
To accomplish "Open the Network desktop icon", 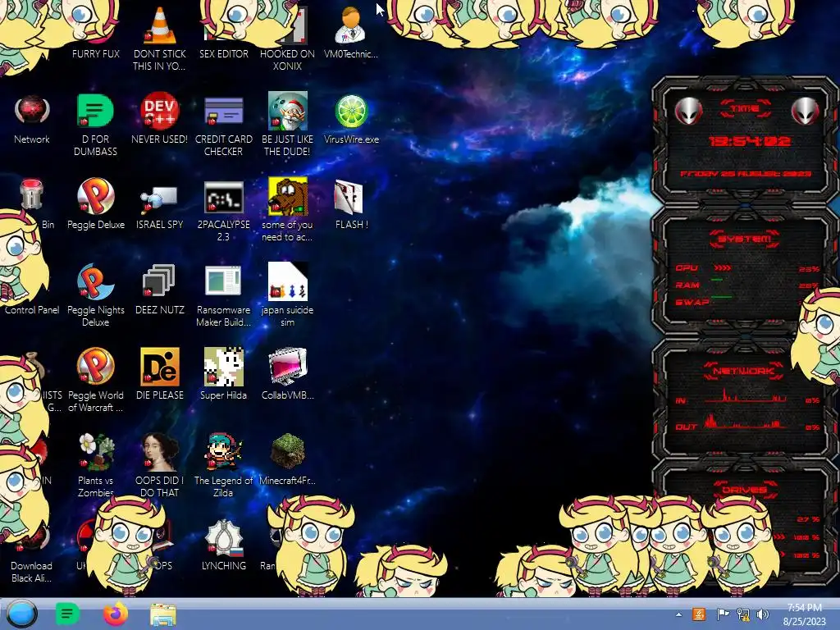I will [x=32, y=111].
